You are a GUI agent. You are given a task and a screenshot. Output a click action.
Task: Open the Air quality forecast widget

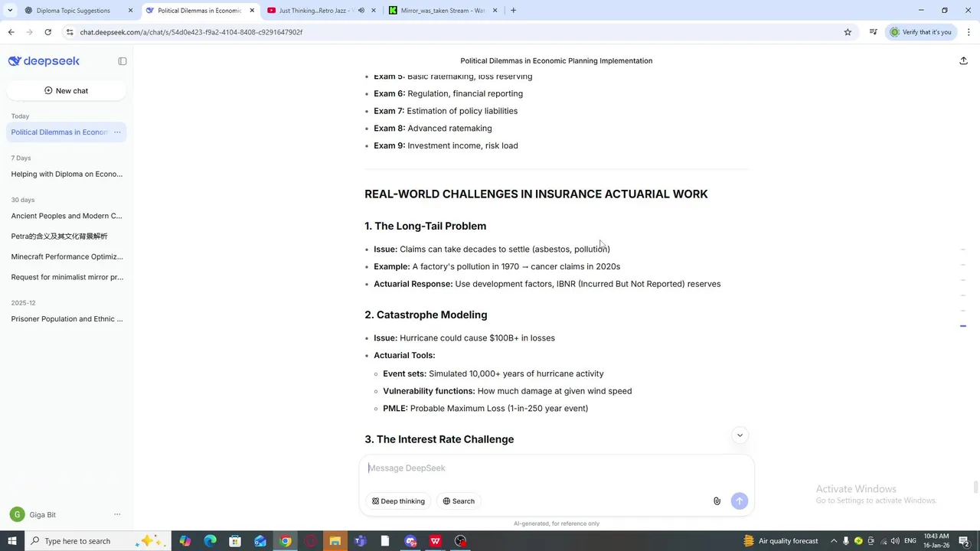780,541
